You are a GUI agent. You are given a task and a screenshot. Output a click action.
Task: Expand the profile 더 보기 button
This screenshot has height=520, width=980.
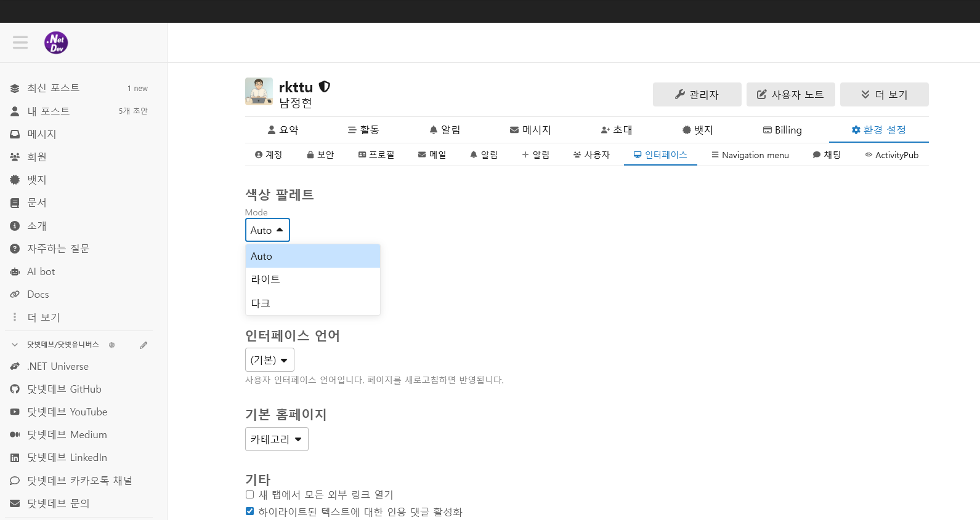point(885,94)
